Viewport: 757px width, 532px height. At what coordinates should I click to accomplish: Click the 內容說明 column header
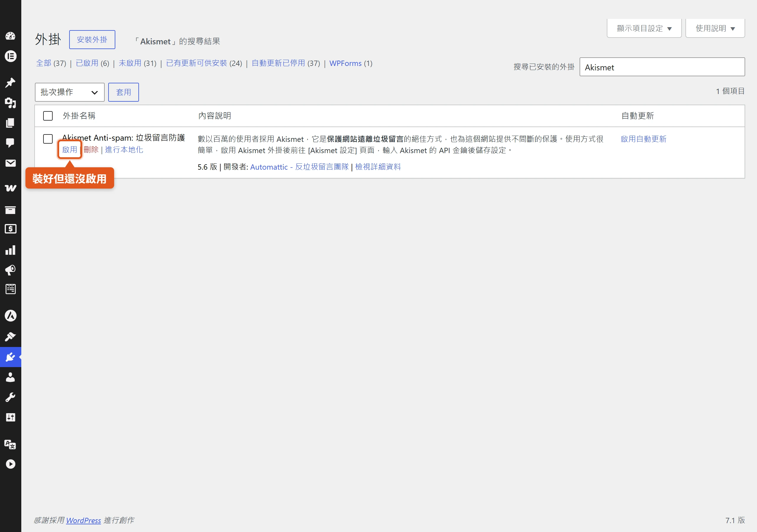[215, 116]
